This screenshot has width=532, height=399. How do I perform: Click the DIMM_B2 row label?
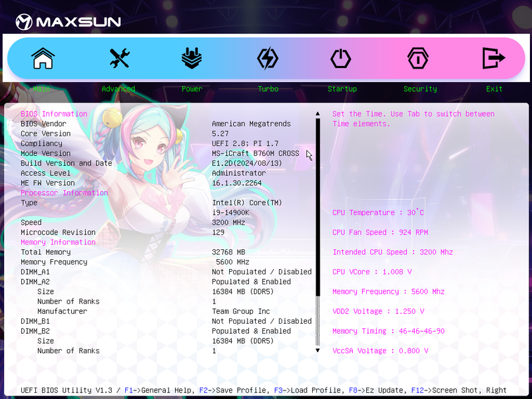point(35,331)
